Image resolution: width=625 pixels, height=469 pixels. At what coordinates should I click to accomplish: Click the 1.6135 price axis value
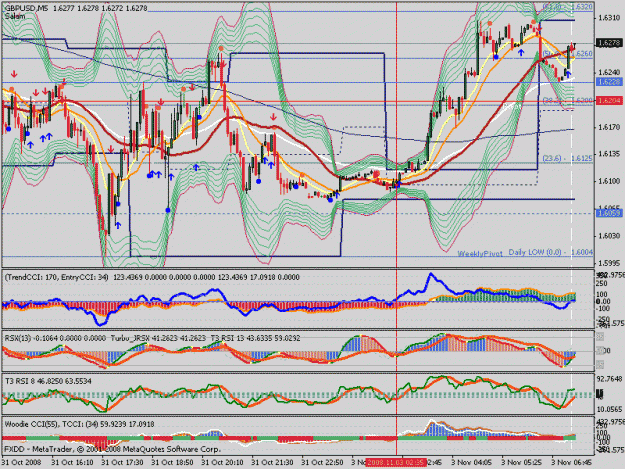(609, 154)
